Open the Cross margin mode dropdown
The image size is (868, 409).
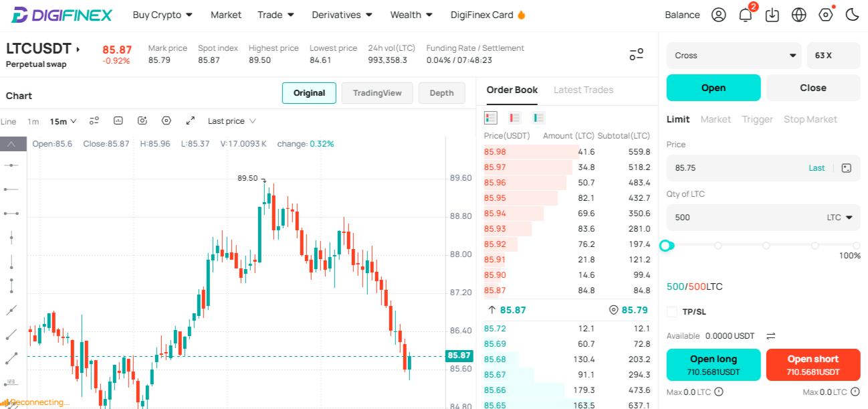coord(734,56)
